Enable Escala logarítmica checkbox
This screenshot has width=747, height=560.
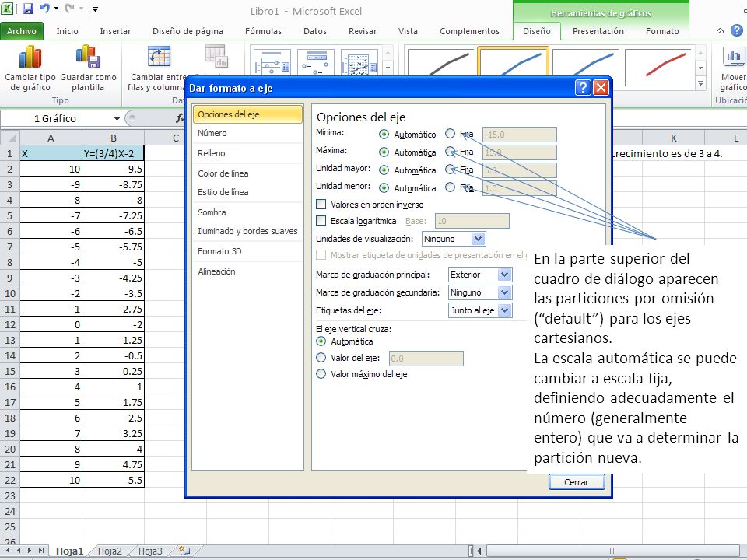pos(321,220)
